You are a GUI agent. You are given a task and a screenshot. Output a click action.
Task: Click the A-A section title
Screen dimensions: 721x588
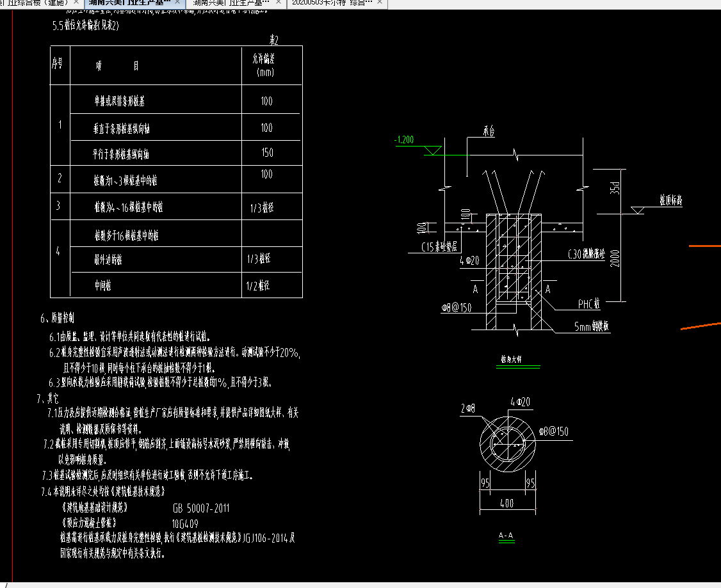[506, 536]
